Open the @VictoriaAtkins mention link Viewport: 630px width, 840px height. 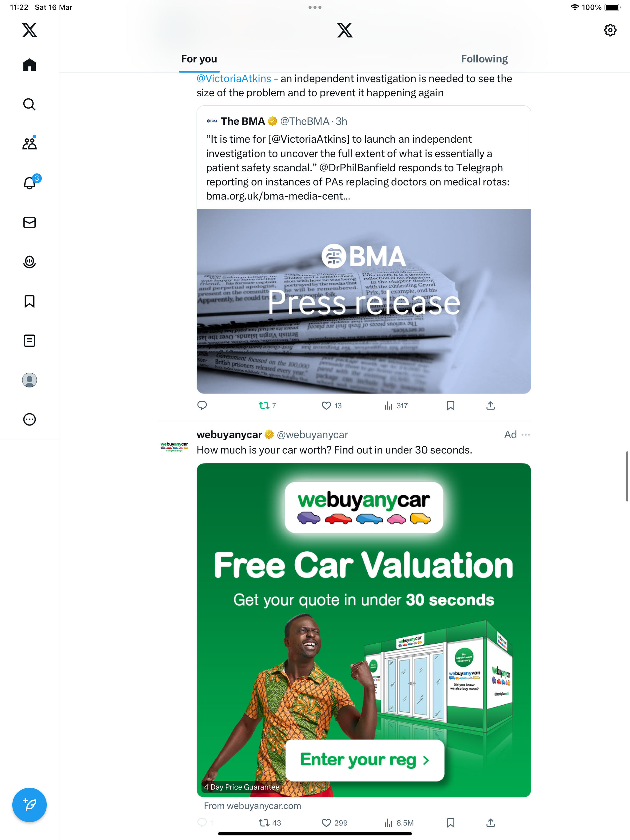(x=234, y=79)
